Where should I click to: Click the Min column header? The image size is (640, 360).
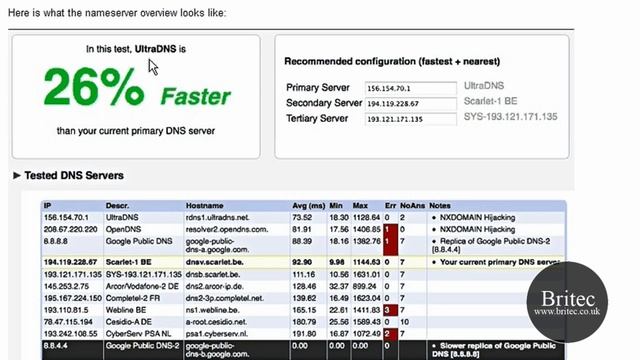click(x=336, y=206)
